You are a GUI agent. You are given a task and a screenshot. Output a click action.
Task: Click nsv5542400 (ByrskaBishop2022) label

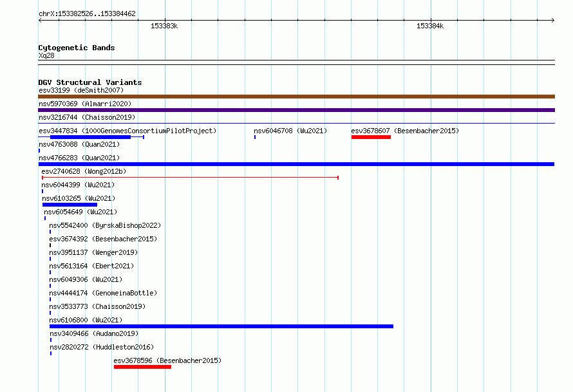[x=105, y=225]
